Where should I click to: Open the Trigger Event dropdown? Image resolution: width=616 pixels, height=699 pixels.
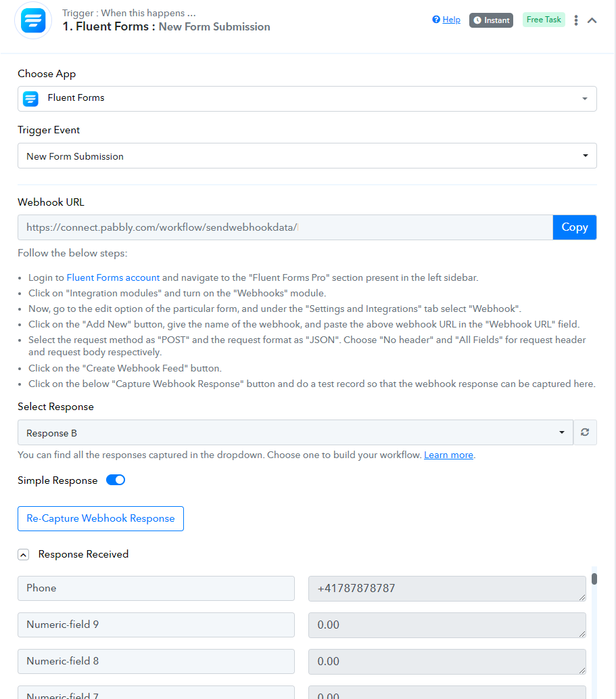(308, 156)
